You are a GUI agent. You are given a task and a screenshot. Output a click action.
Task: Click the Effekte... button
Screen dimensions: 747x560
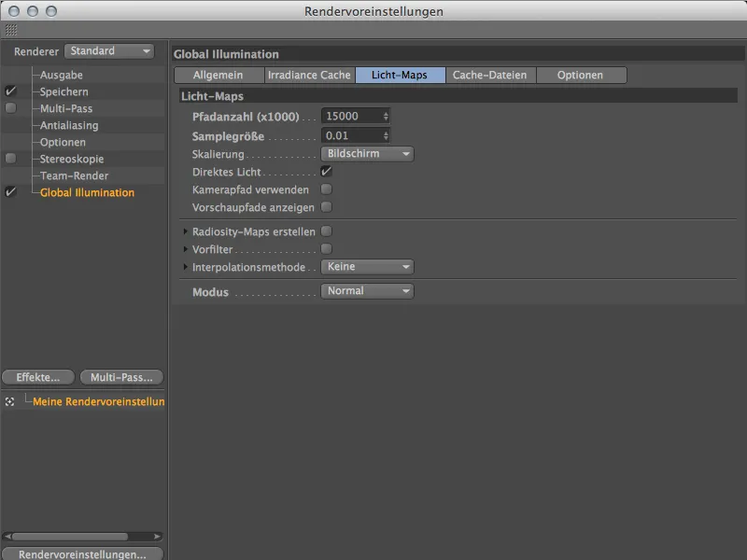(38, 377)
